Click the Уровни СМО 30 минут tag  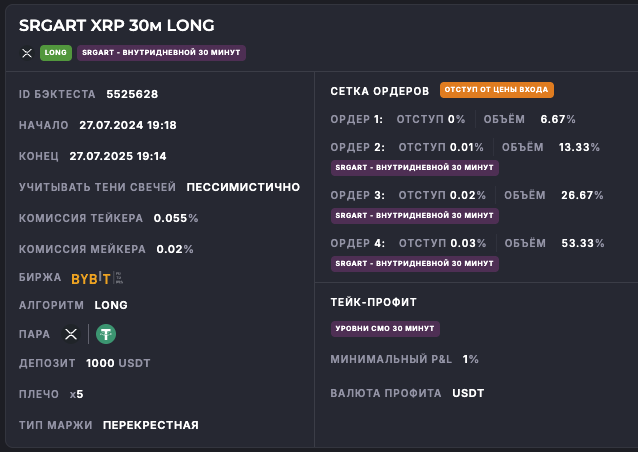386,328
